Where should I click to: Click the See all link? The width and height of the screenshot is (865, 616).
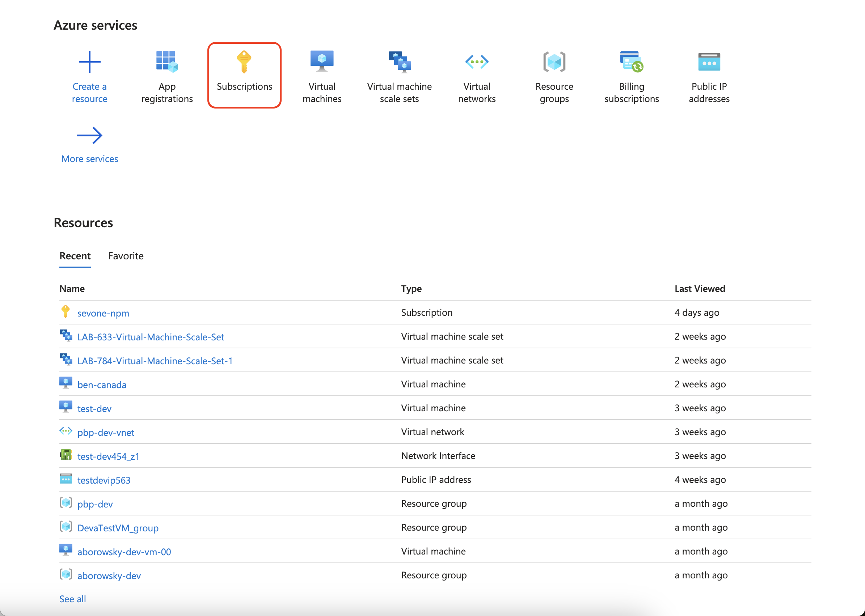coord(72,599)
